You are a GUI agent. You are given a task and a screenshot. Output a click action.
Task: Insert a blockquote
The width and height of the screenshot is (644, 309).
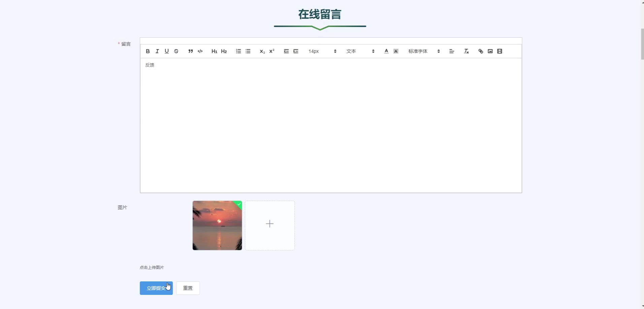pyautogui.click(x=191, y=51)
